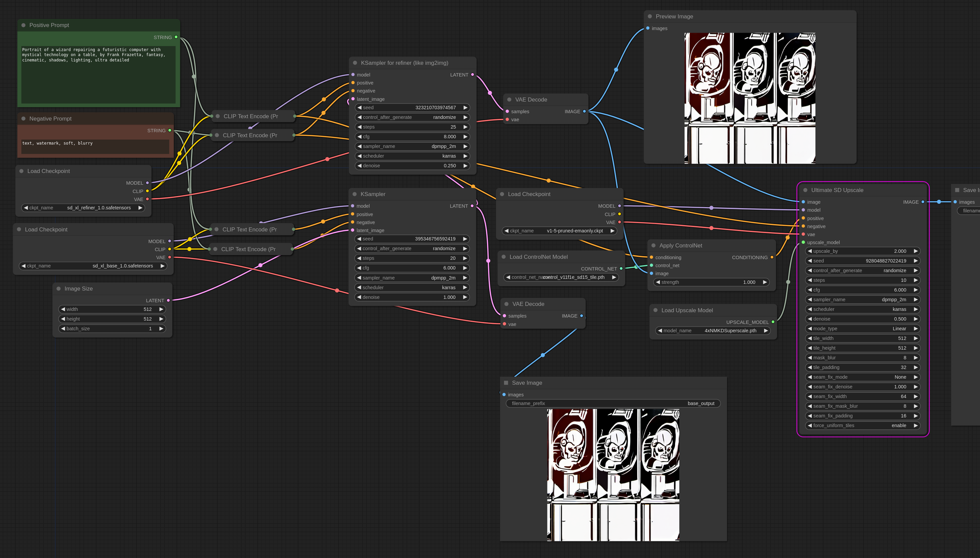Toggle seam_fix_mode None option
This screenshot has width=980, height=558.
[x=863, y=377]
